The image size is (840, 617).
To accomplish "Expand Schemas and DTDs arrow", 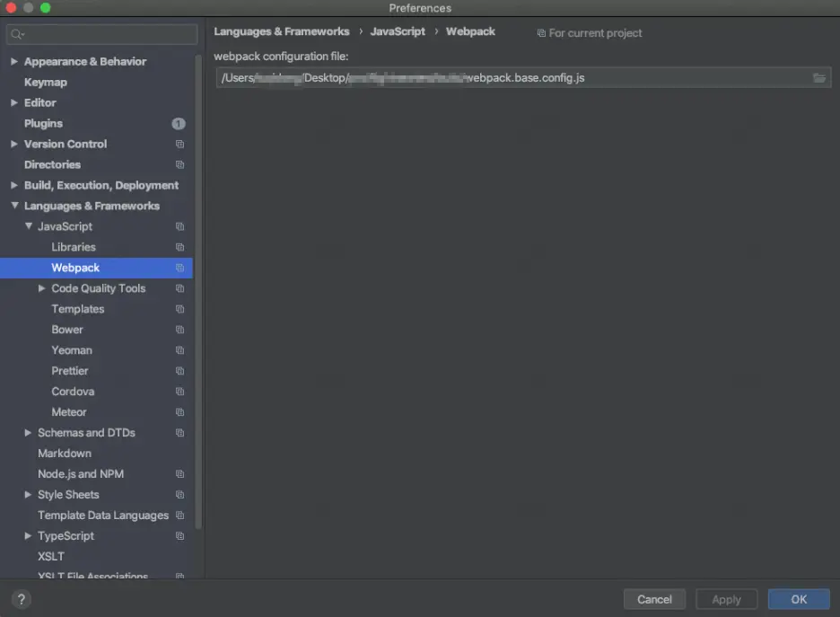I will click(28, 433).
